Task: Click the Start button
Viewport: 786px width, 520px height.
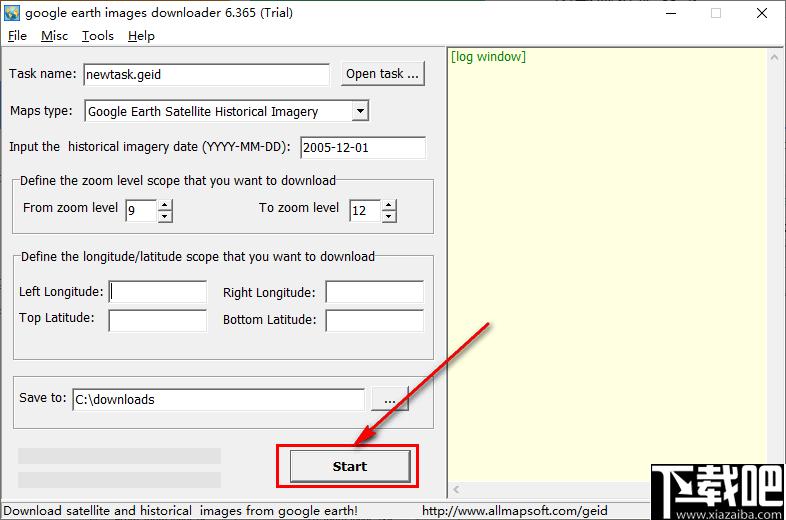Action: point(350,466)
